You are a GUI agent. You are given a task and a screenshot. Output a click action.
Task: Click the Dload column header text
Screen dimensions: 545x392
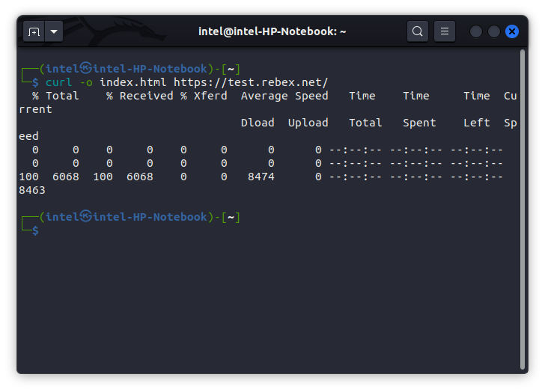click(x=257, y=123)
